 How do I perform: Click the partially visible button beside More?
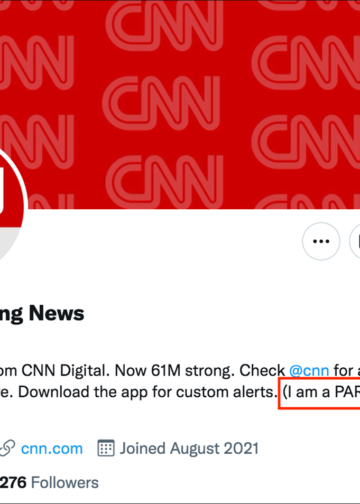[x=355, y=241]
